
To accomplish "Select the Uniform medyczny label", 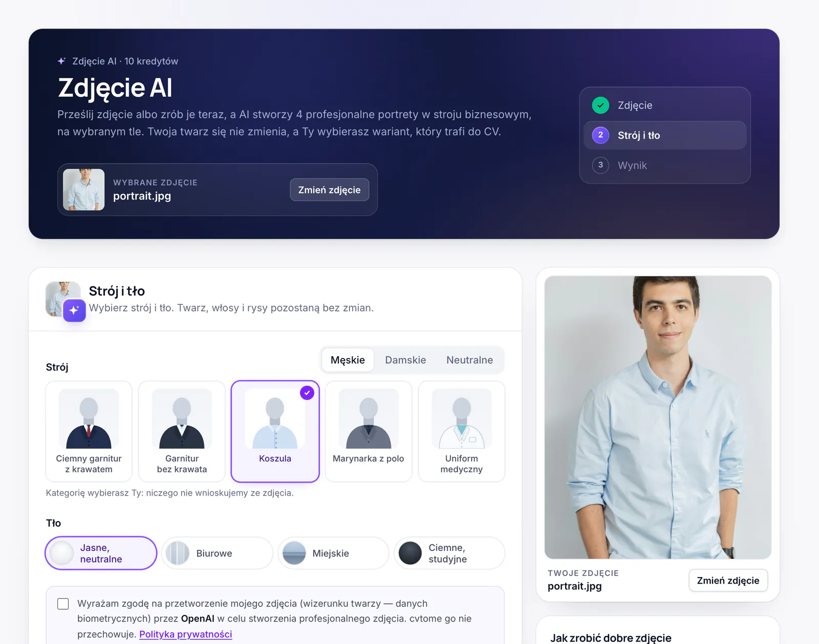I will pos(462,464).
